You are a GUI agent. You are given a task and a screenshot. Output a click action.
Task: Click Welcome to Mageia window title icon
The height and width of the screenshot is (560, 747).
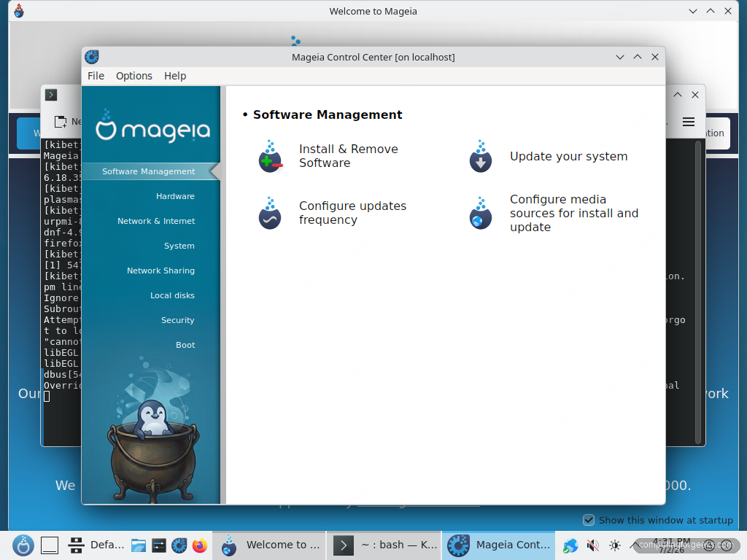click(x=18, y=11)
